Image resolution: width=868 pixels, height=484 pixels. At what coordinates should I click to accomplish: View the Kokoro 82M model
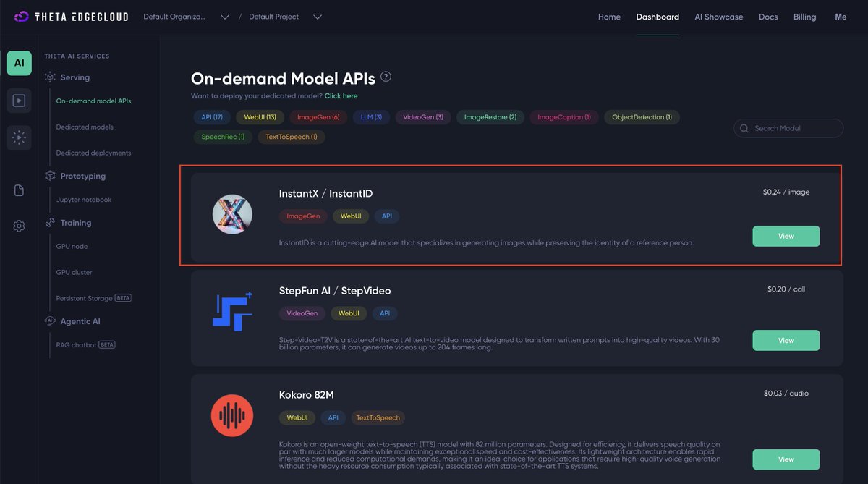point(786,459)
